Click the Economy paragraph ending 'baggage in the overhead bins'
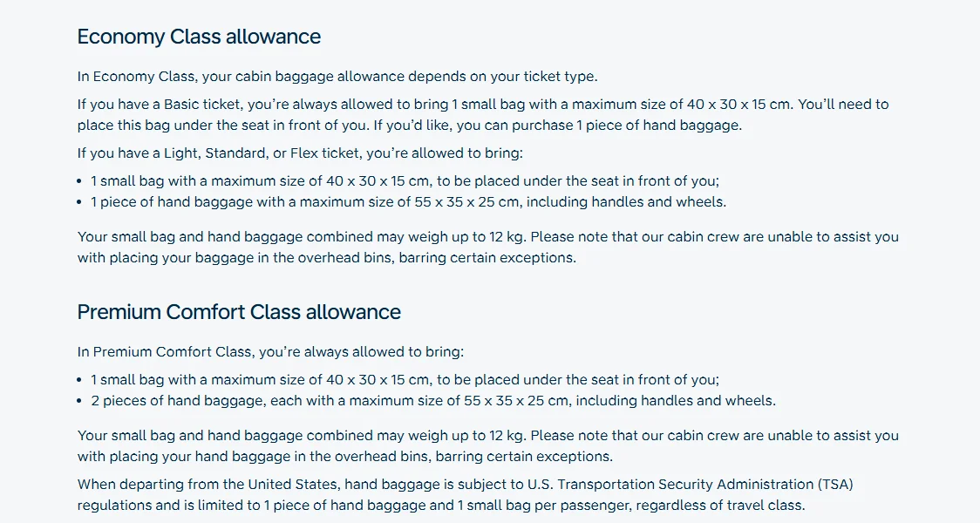 [x=488, y=248]
